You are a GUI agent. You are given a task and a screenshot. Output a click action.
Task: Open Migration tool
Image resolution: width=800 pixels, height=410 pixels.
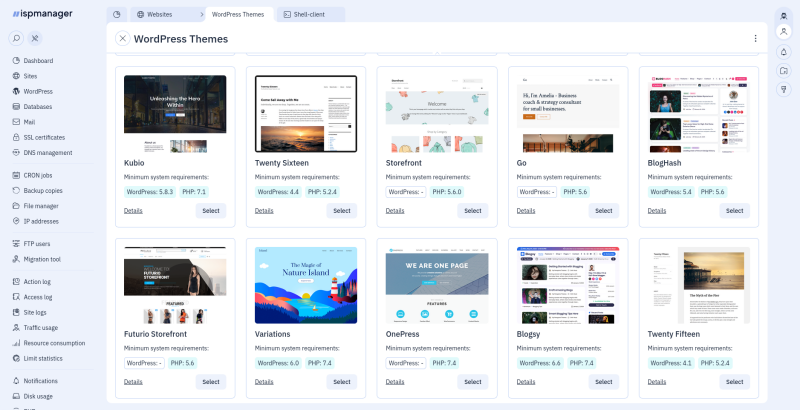coord(42,259)
